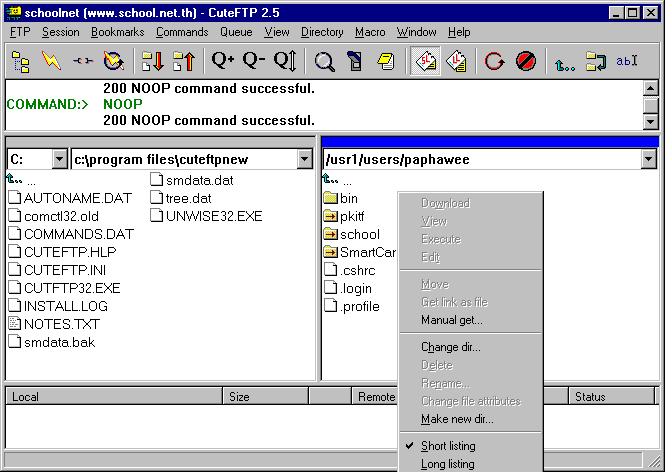665x472 pixels.
Task: Click the Download arrow toolbar icon
Action: [153, 61]
